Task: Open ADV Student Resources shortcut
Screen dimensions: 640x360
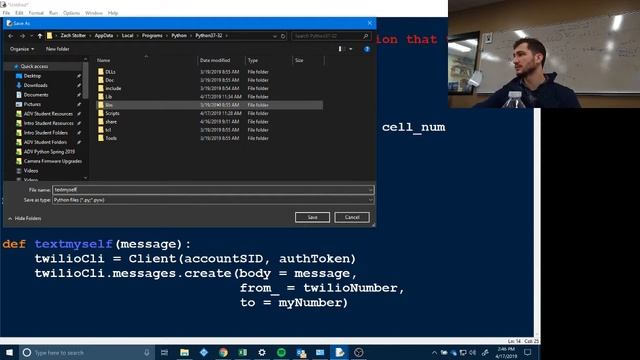Action: click(x=48, y=114)
